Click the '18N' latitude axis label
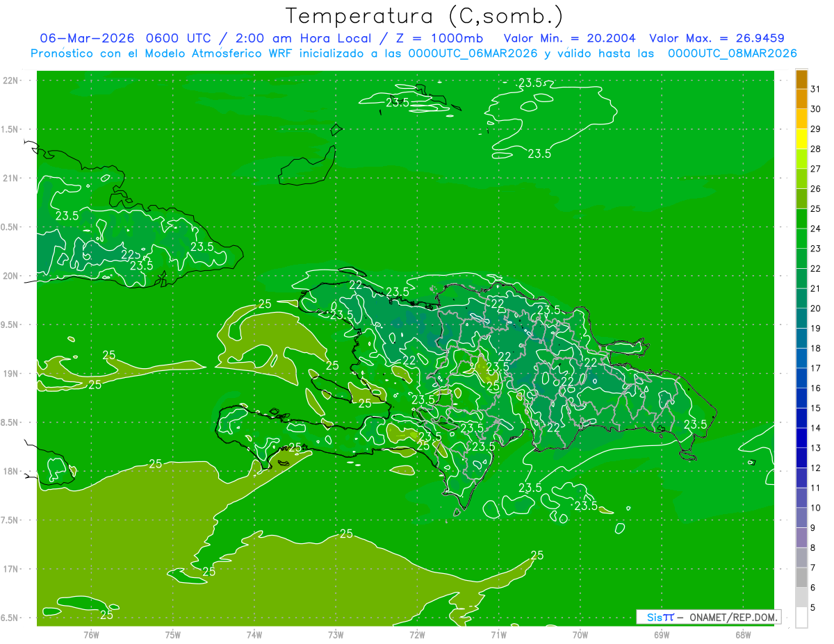The height and width of the screenshot is (644, 834). [11, 472]
